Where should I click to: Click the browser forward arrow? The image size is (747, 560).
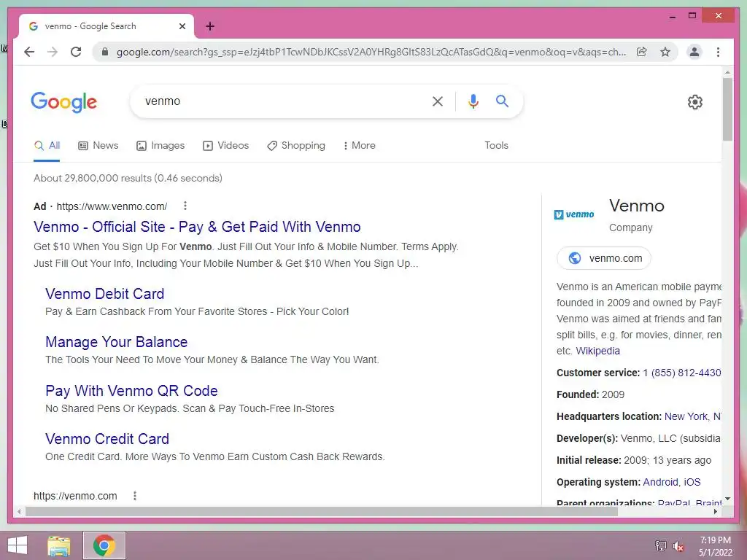click(53, 52)
